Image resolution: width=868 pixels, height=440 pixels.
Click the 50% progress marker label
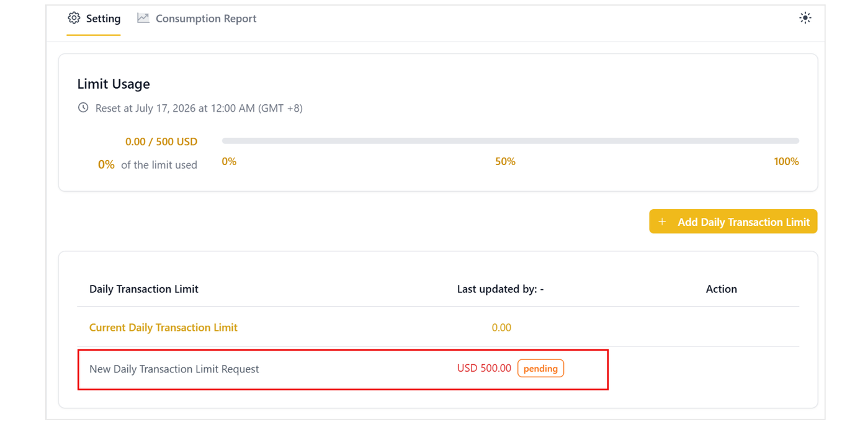pyautogui.click(x=505, y=161)
